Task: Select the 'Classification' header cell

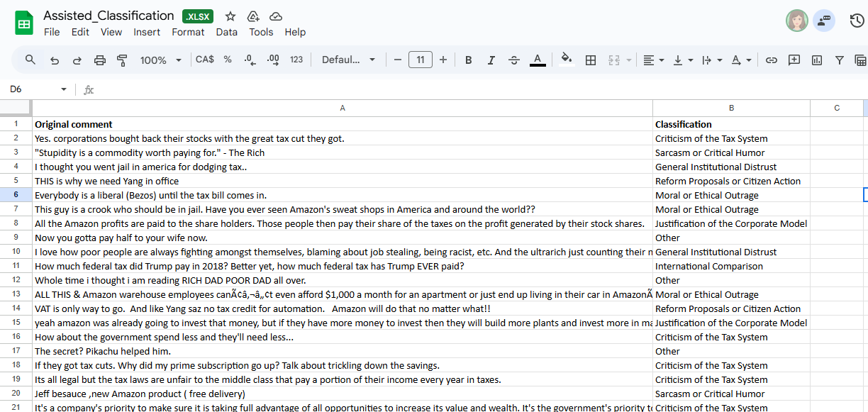Action: [731, 124]
